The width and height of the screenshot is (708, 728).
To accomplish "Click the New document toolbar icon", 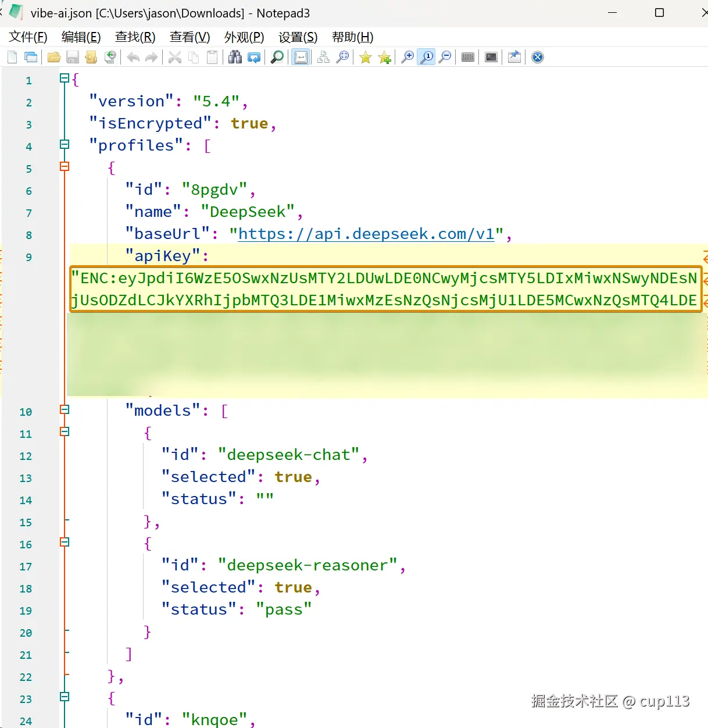I will [x=12, y=57].
